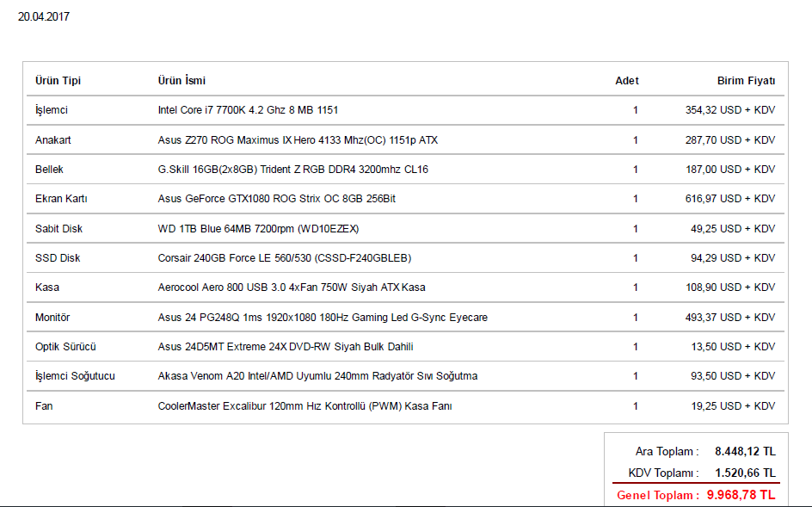The image size is (812, 507).
Task: Click the 19,25 USD + KDV price
Action: pos(733,406)
